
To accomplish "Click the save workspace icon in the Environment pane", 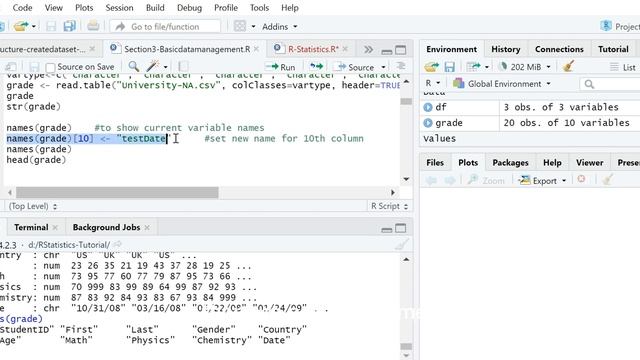I will [449, 67].
